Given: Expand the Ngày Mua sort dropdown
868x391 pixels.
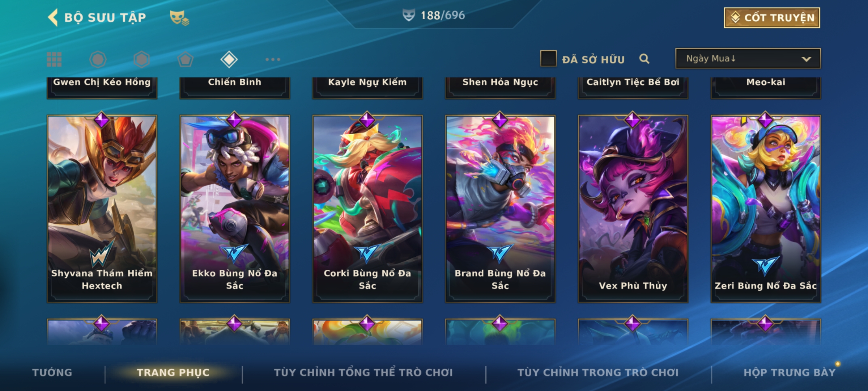Looking at the screenshot, I should pyautogui.click(x=748, y=58).
